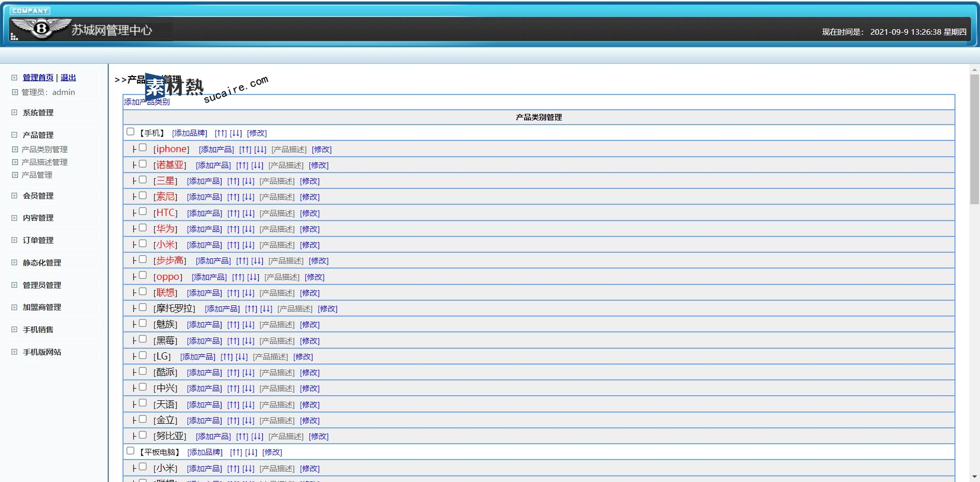The width and height of the screenshot is (980, 482).
Task: Move 金立 row down with ↓↓
Action: coord(249,421)
